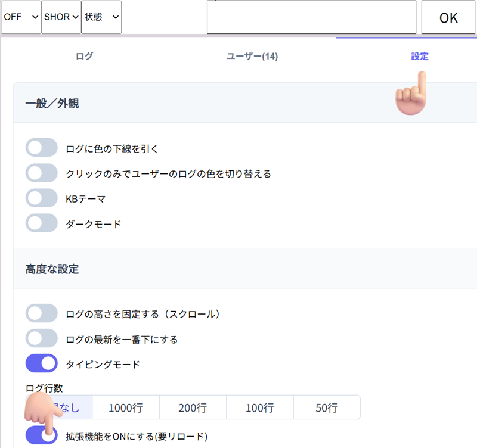Switch to the ログ tab
This screenshot has height=448, width=477.
click(x=84, y=57)
